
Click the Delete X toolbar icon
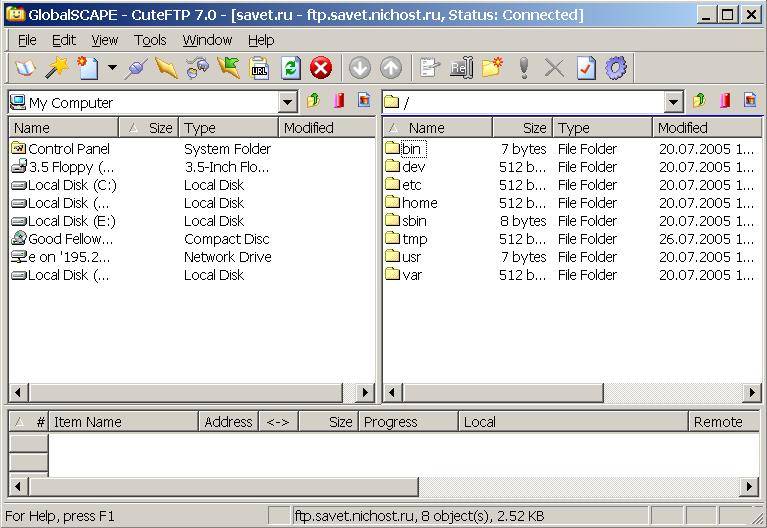[x=554, y=68]
